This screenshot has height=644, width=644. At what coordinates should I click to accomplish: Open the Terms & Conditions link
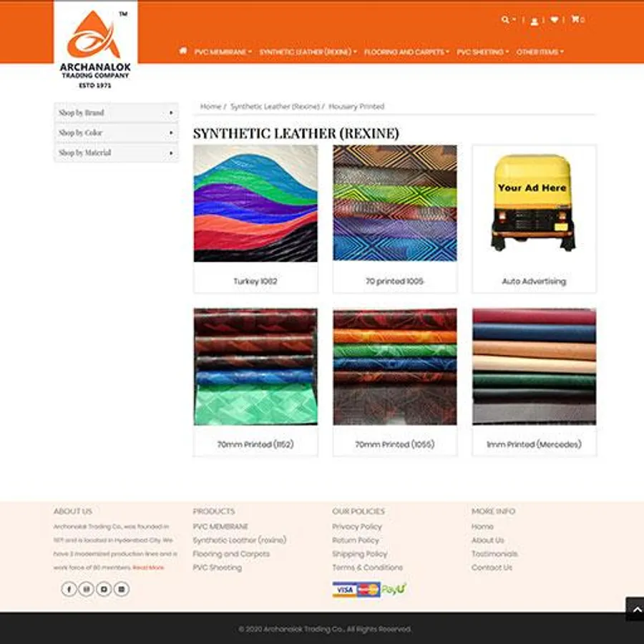[x=368, y=567]
